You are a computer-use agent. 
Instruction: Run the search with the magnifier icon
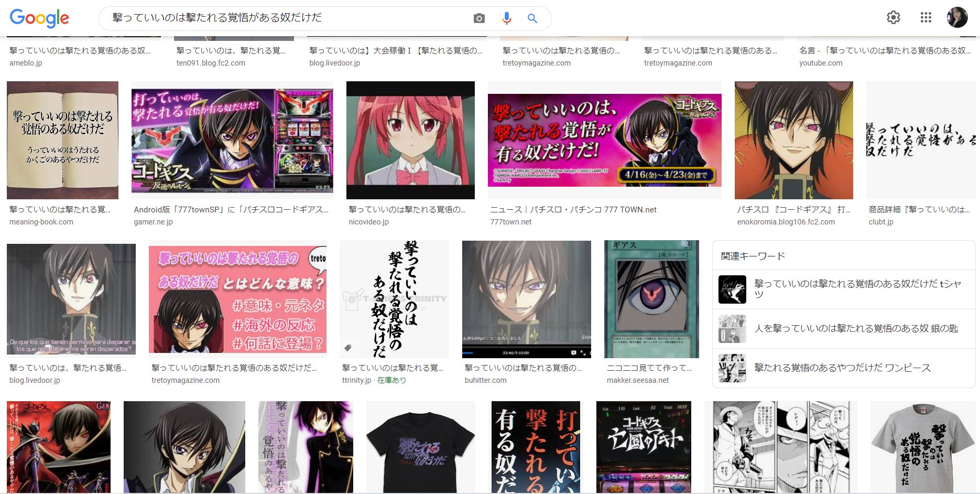click(532, 18)
